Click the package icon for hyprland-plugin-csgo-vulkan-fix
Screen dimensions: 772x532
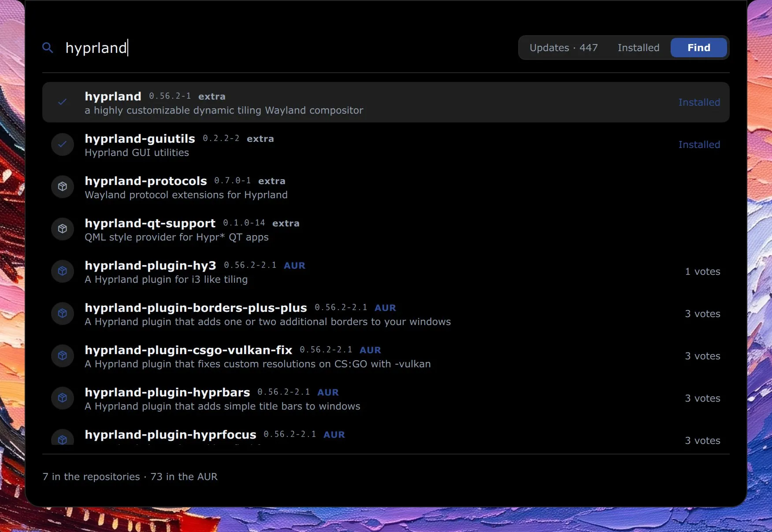[63, 356]
